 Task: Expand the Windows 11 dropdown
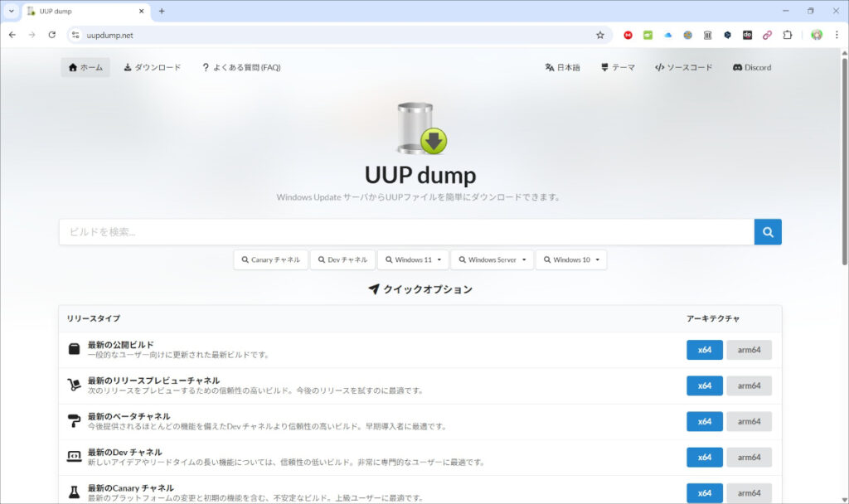coord(413,259)
